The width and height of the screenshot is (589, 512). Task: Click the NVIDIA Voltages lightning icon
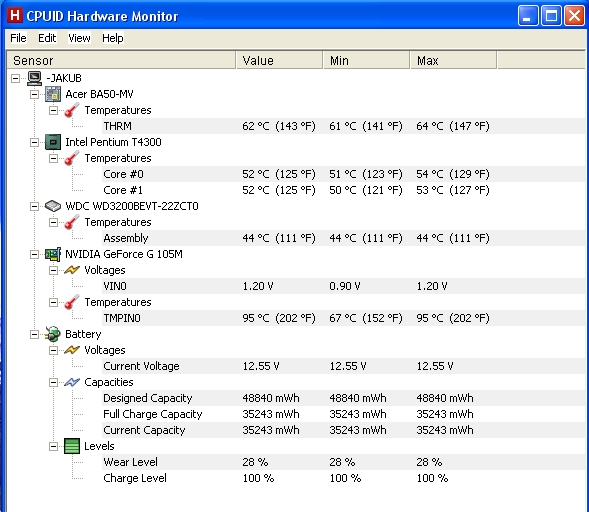point(72,270)
